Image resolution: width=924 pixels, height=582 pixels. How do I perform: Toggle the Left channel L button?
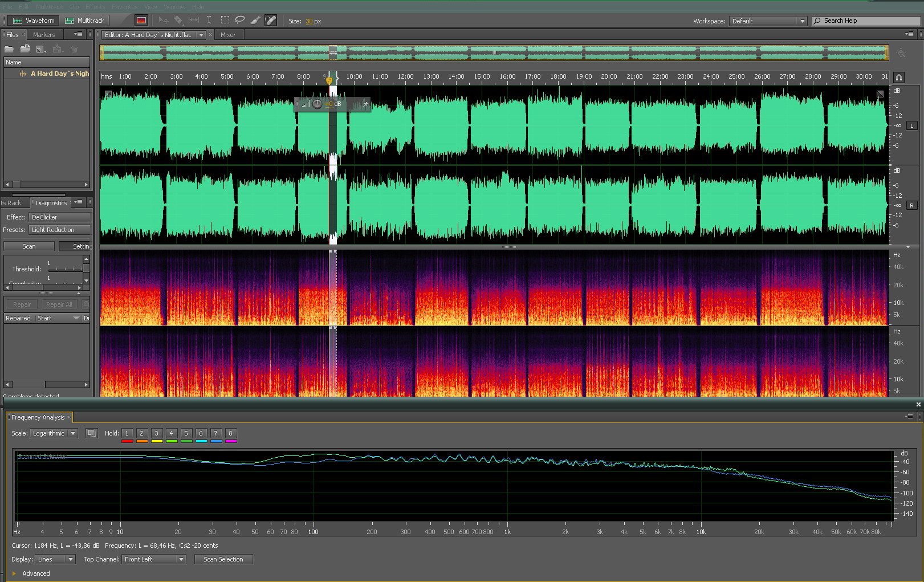coord(911,125)
